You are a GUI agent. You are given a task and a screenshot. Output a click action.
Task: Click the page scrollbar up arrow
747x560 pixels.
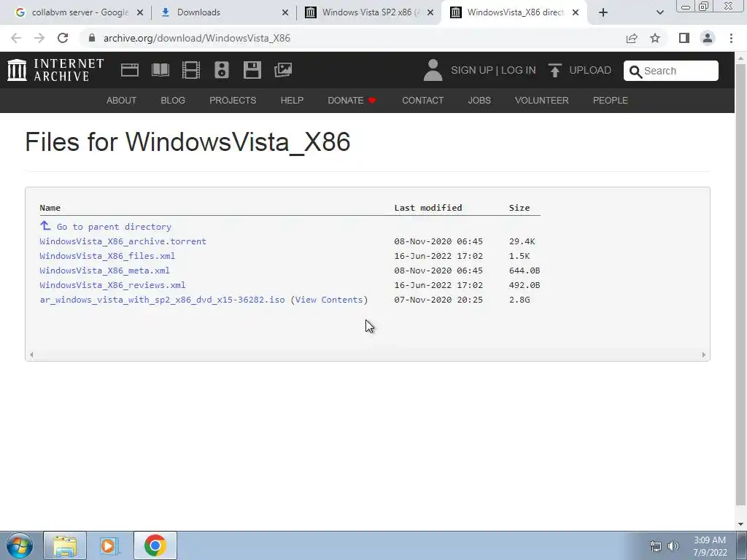pos(741,58)
